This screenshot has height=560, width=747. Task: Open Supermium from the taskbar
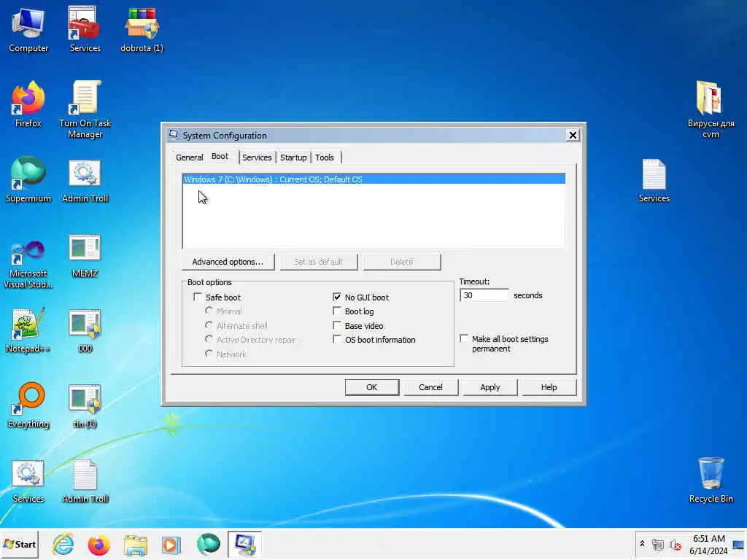coord(208,544)
